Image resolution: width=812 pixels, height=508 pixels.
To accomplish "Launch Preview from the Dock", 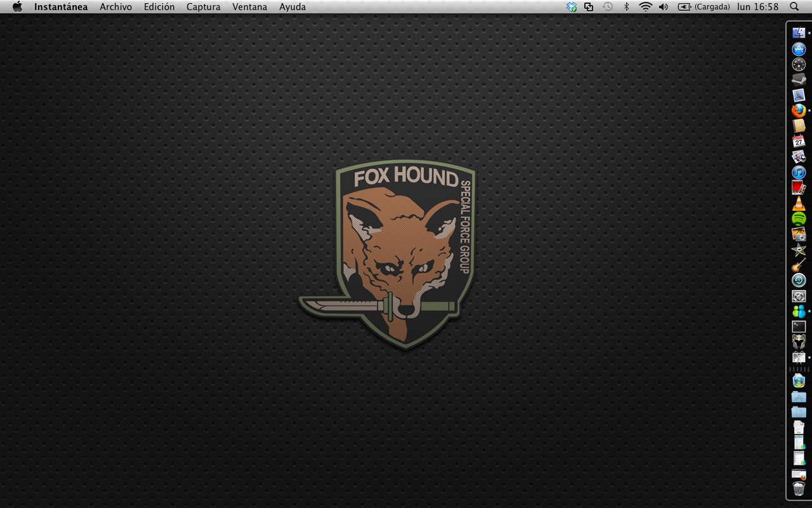I will [x=799, y=156].
